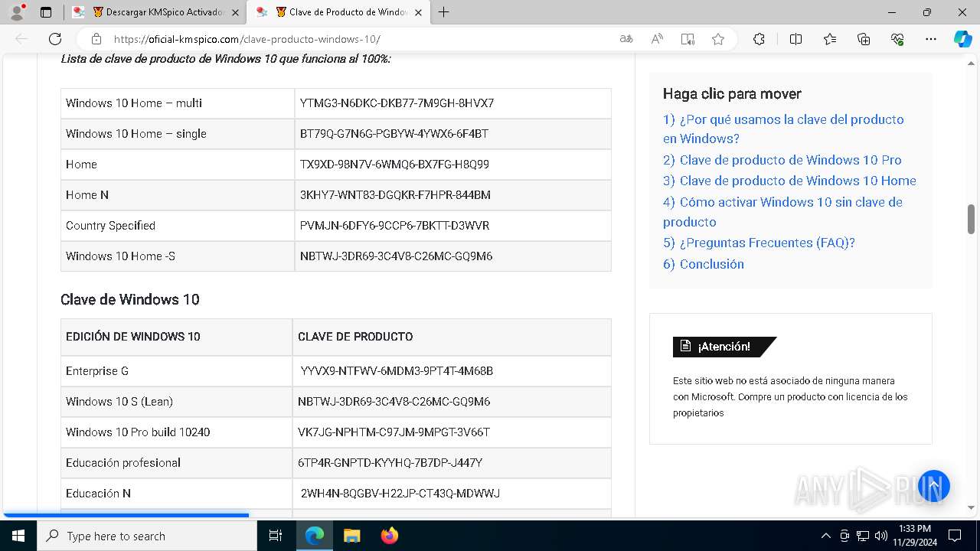Activate Read aloud icon
The width and height of the screenshot is (980, 551).
pyautogui.click(x=657, y=39)
